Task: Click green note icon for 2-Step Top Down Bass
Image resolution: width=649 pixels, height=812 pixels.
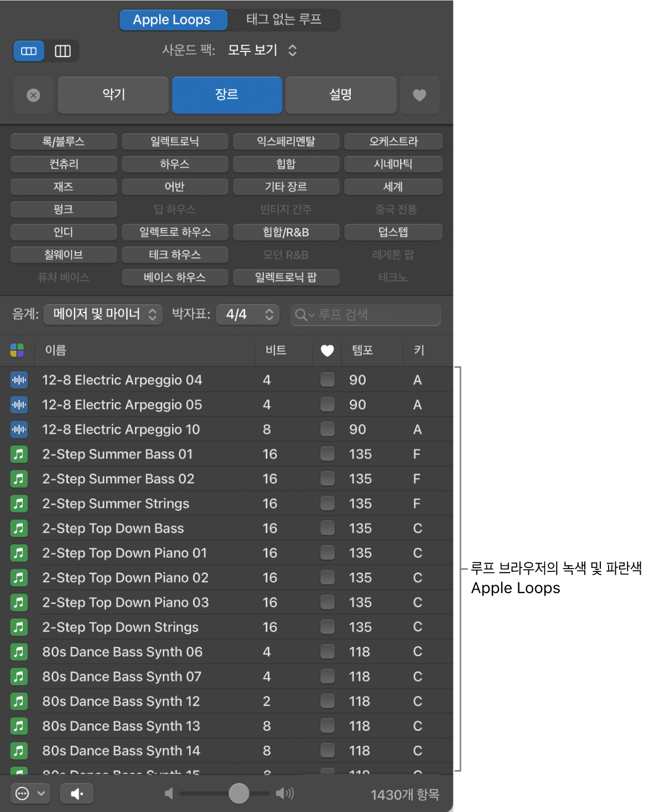Action: (x=19, y=528)
